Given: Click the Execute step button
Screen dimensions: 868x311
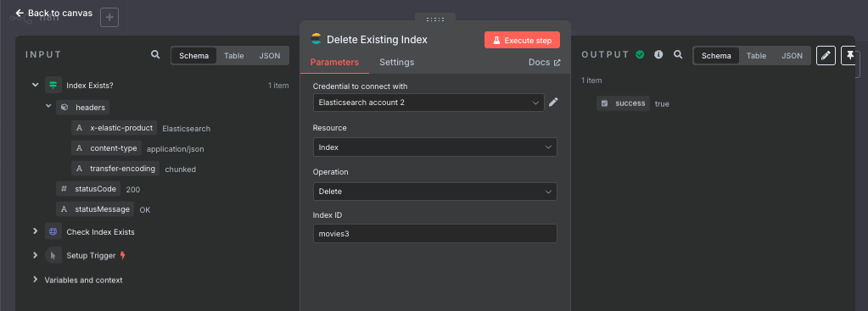Looking at the screenshot, I should pos(522,41).
